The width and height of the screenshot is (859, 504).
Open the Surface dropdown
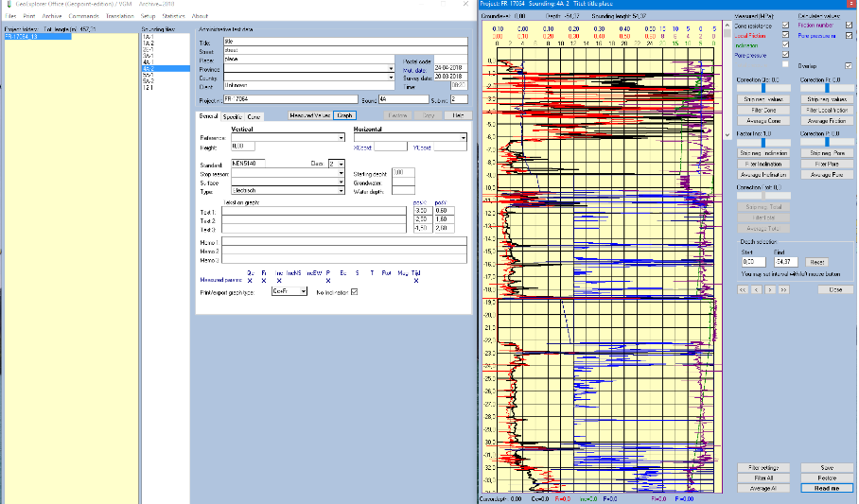[341, 182]
